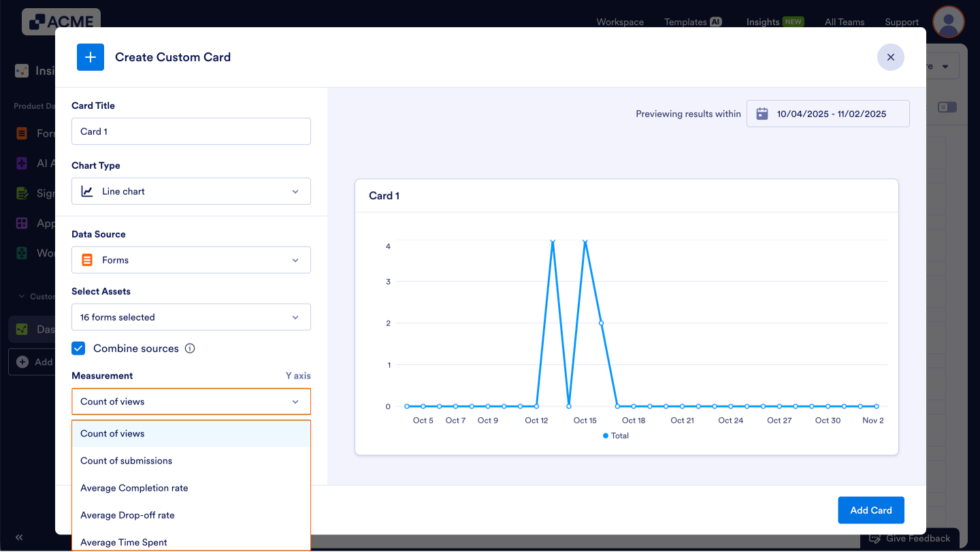980x552 pixels.
Task: Open the Chart Type dropdown
Action: click(x=191, y=191)
